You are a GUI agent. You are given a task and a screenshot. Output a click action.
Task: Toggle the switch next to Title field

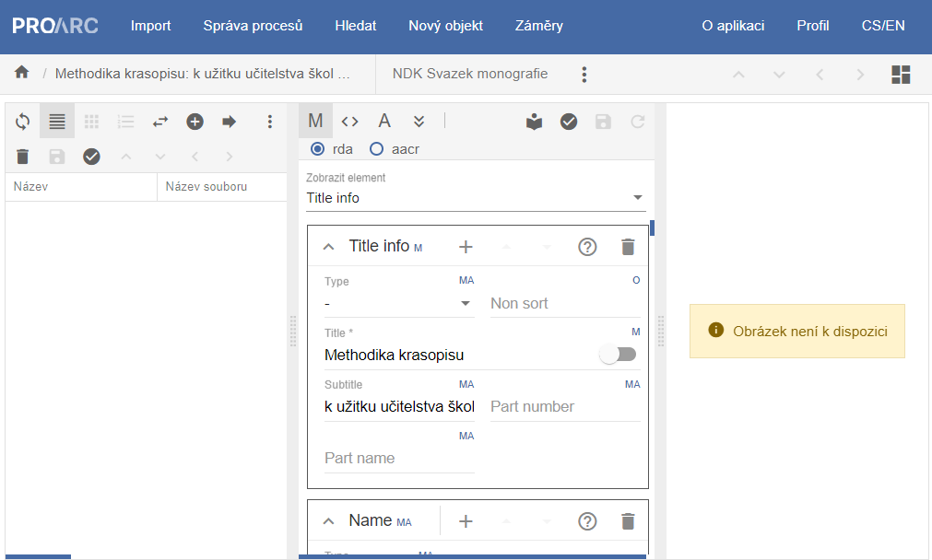click(618, 355)
